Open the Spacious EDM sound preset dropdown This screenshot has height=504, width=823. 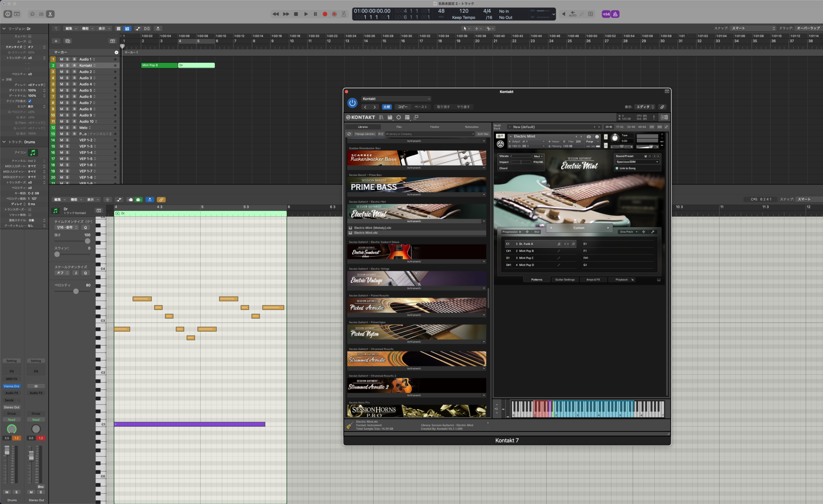point(637,162)
